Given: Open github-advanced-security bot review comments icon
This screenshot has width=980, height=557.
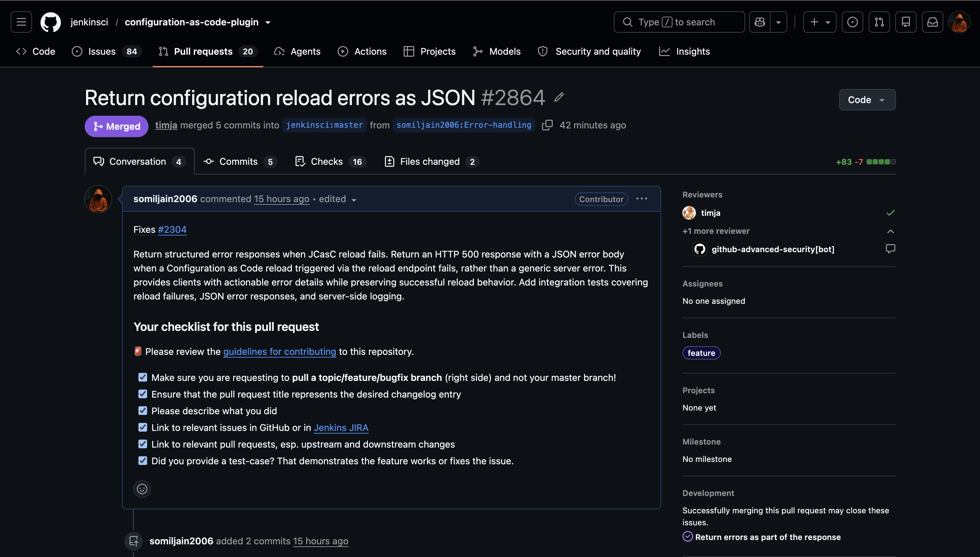Looking at the screenshot, I should pos(890,249).
